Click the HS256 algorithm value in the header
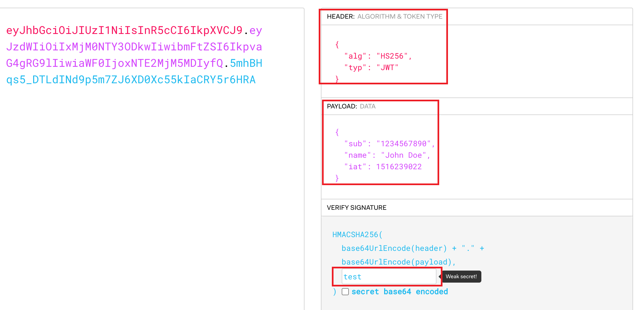 click(394, 56)
